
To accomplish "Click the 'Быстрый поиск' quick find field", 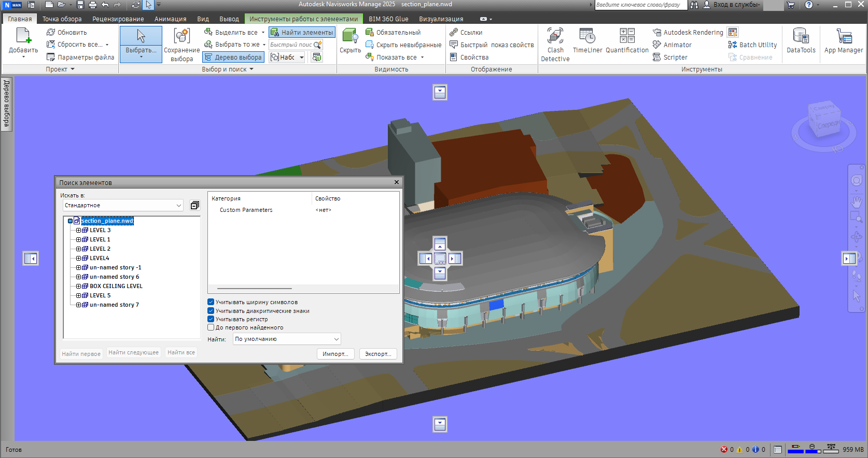I will tap(291, 45).
